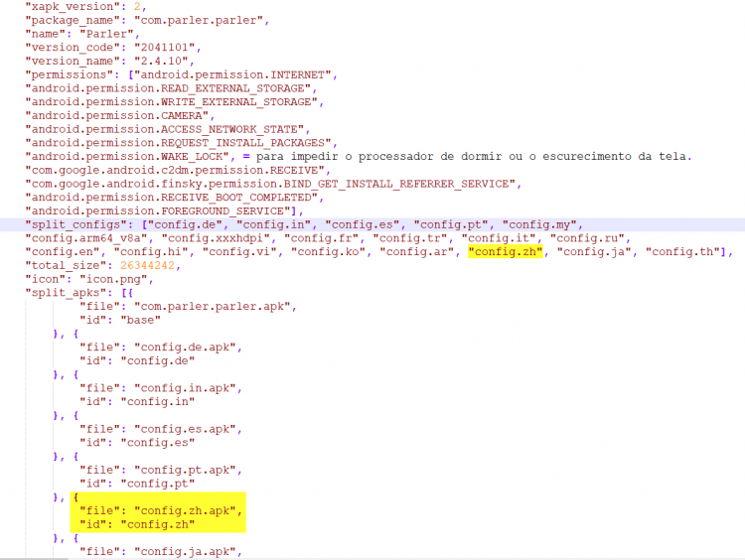Click the "config.pt" id value in split_apks
The height and width of the screenshot is (560, 745).
pyautogui.click(x=158, y=484)
